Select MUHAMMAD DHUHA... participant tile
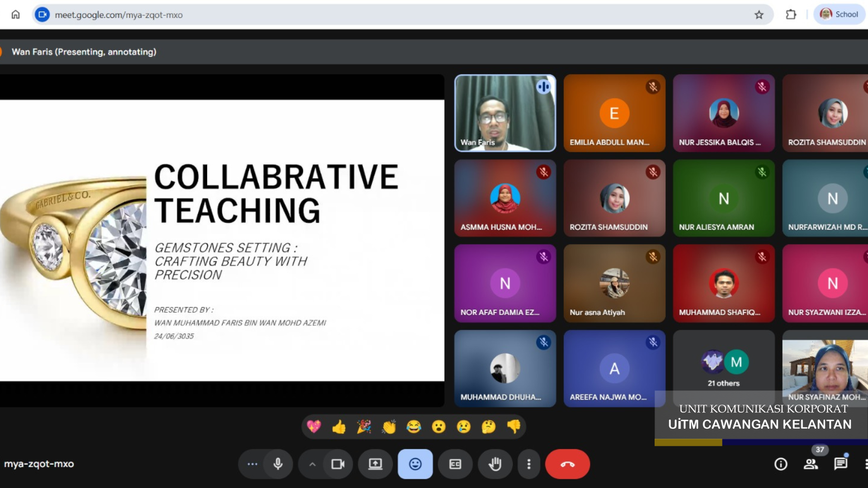Screen dimensions: 868x488 [x=505, y=368]
